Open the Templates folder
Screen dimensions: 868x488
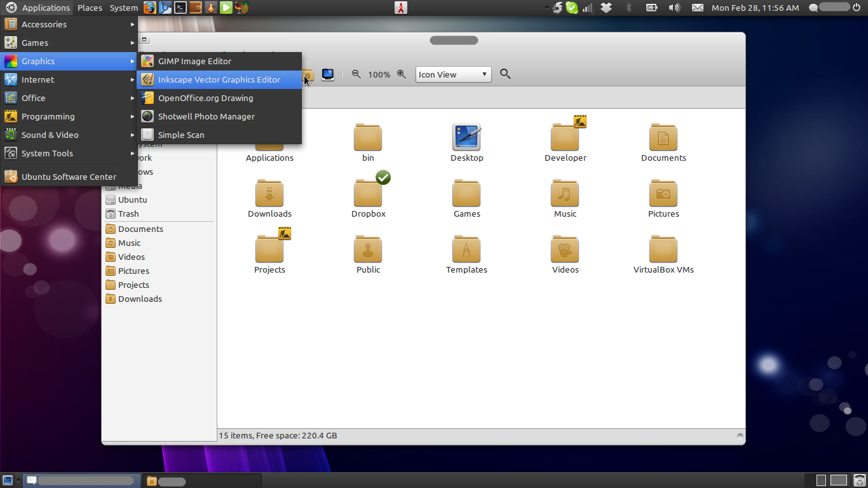(466, 254)
